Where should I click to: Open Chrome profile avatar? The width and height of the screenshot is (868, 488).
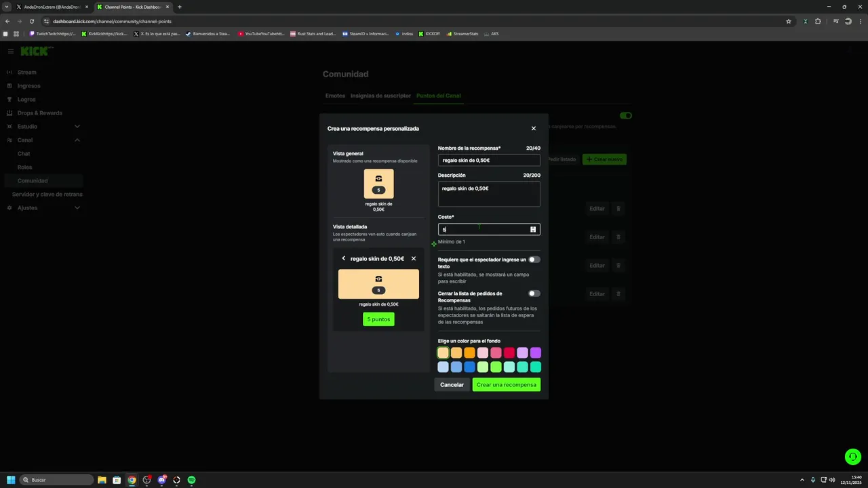pyautogui.click(x=848, y=21)
